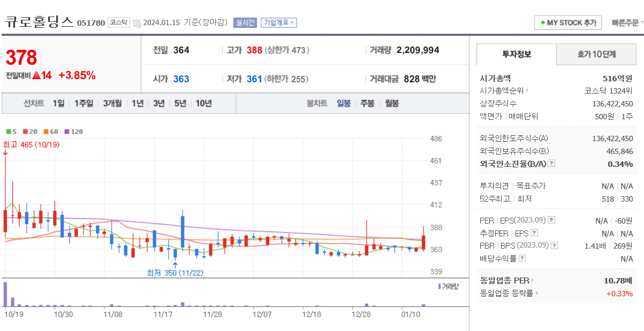This screenshot has width=644, height=331.
Task: Select 3년 line chart period
Action: pos(159,103)
